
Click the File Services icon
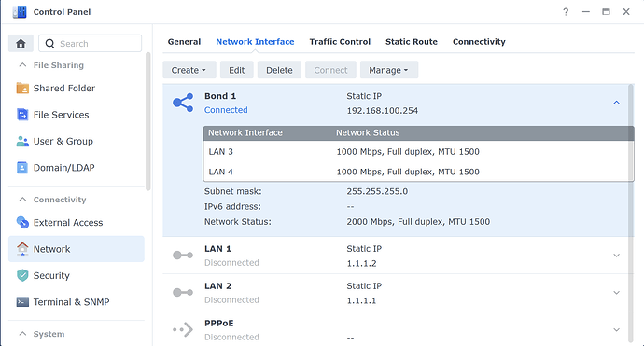pyautogui.click(x=22, y=115)
